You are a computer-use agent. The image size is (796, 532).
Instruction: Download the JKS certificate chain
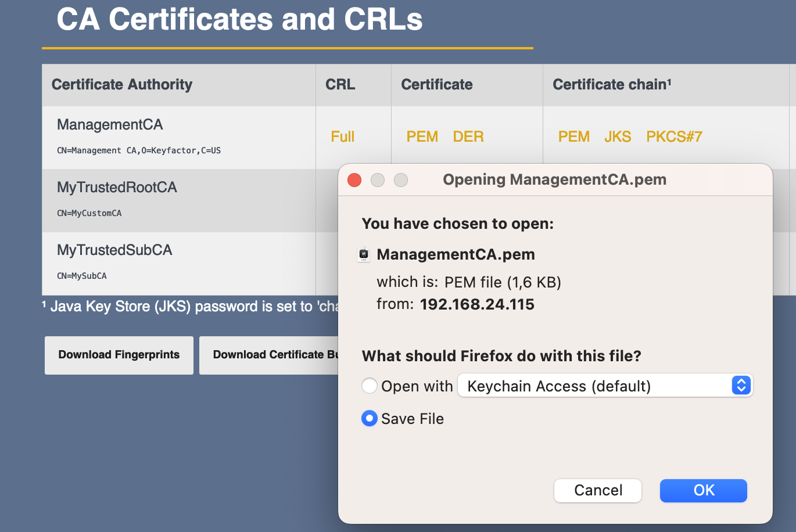[x=617, y=137]
